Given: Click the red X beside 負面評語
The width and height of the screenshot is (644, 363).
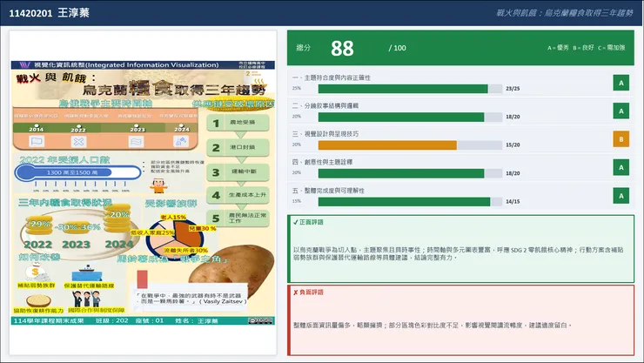Looking at the screenshot, I should (295, 292).
